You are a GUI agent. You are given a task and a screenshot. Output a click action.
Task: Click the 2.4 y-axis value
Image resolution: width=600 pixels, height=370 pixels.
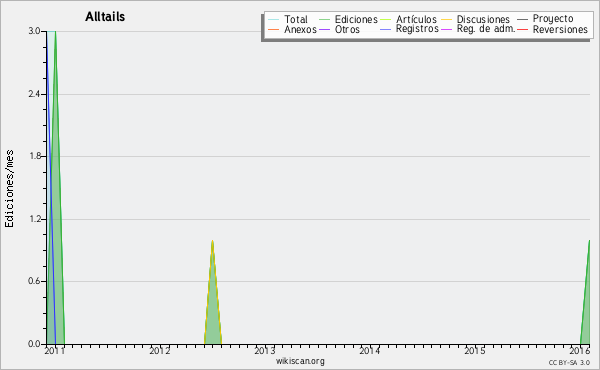click(34, 94)
